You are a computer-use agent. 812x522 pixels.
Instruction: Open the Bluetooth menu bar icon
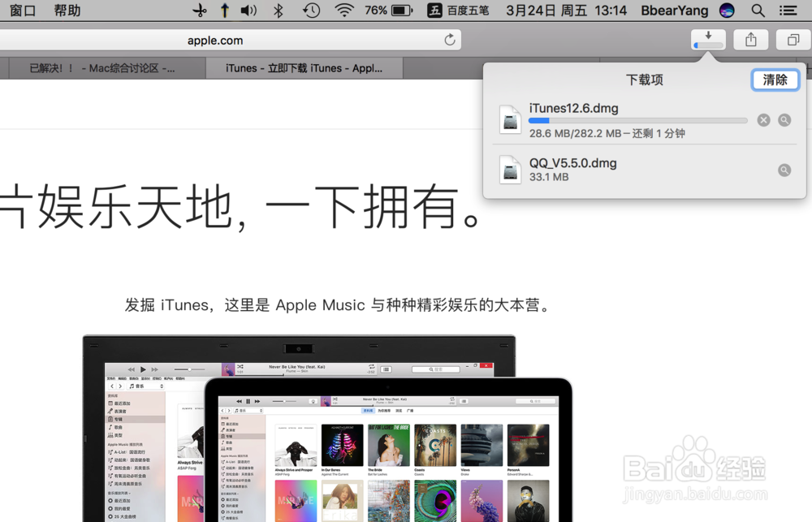click(x=278, y=11)
